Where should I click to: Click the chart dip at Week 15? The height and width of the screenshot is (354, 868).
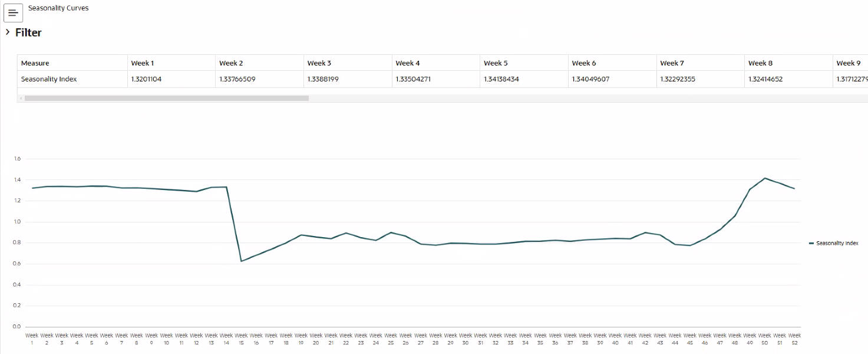[x=241, y=260]
